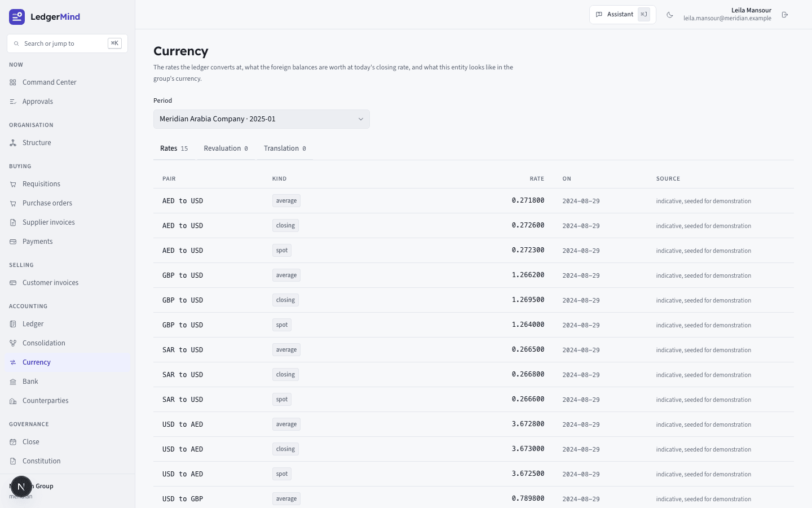Viewport: 812px width, 508px height.
Task: Select rate value 3.673000
Action: point(528,449)
